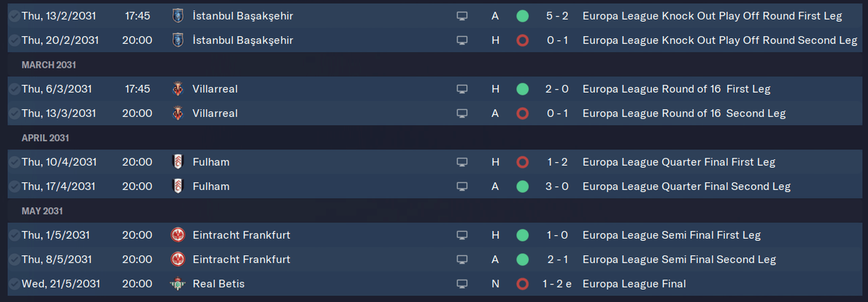Click the Eintracht Frankfurt logo on 1/5/2031
Image resolution: width=868 pixels, height=302 pixels.
(178, 235)
